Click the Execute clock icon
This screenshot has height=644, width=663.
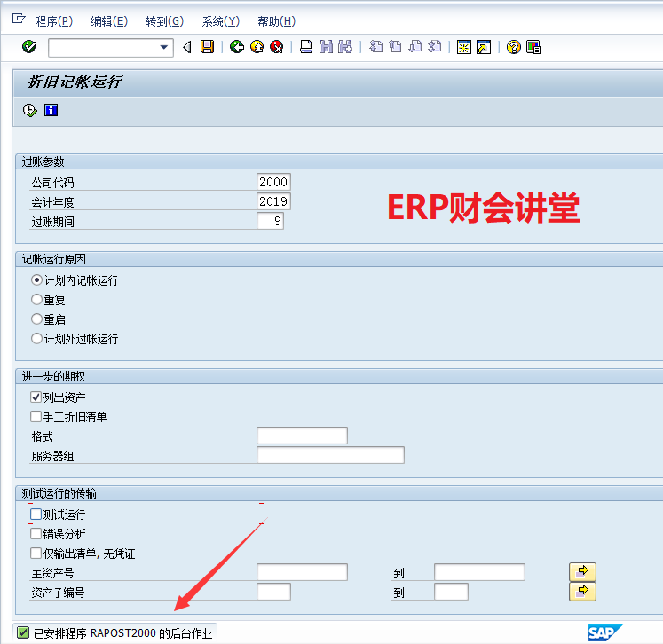pos(30,110)
